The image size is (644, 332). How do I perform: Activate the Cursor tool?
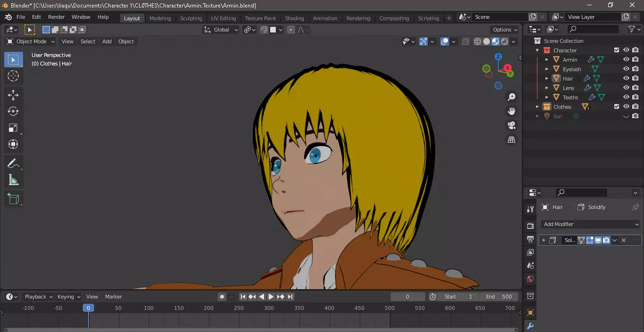(13, 76)
